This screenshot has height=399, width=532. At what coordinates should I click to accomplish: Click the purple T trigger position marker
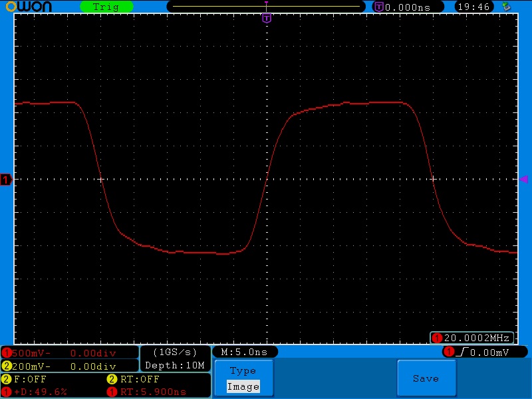pyautogui.click(x=267, y=18)
